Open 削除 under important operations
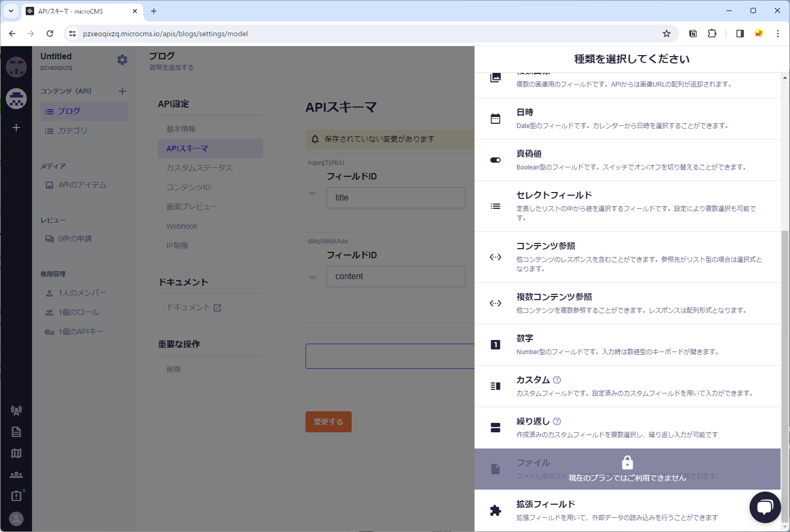Viewport: 790px width, 532px height. pos(210,369)
